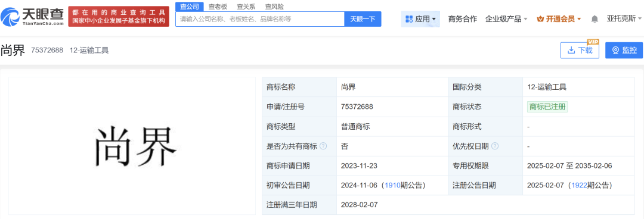Click the 下载 VIP button
This screenshot has height=219, width=644.
coord(580,50)
